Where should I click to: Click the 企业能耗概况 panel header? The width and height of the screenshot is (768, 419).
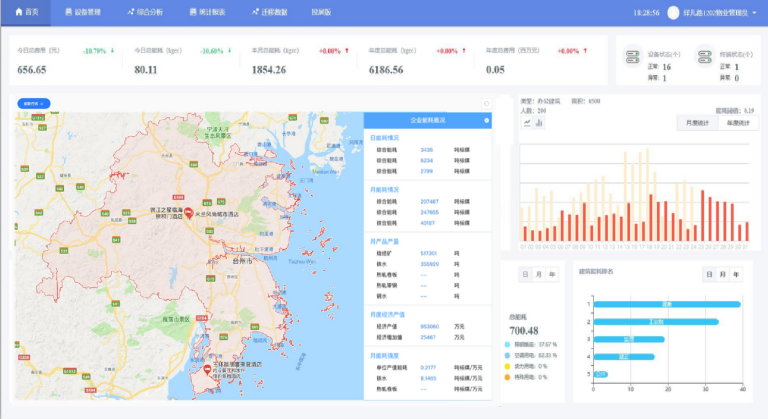pyautogui.click(x=428, y=120)
